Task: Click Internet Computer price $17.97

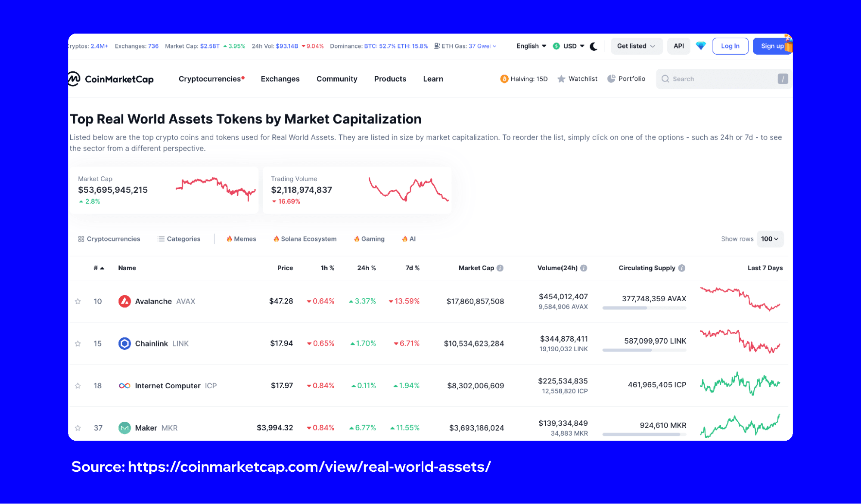Action: [282, 386]
